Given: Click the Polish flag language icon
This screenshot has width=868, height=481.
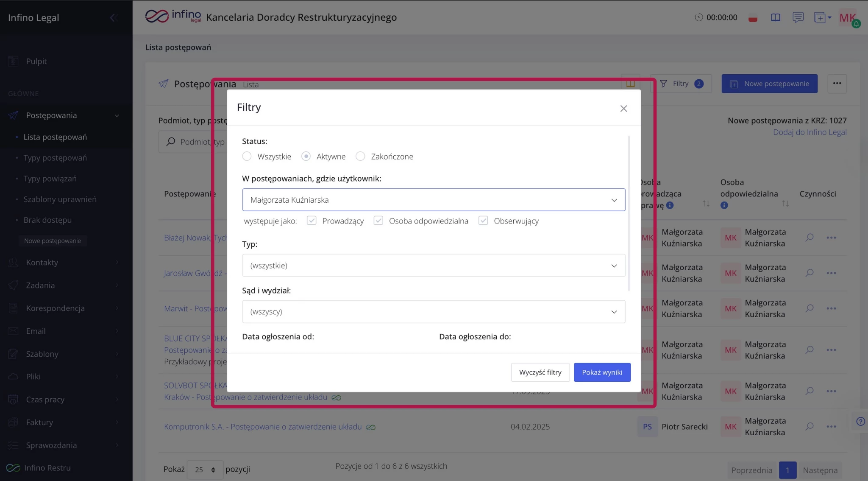Looking at the screenshot, I should [753, 18].
